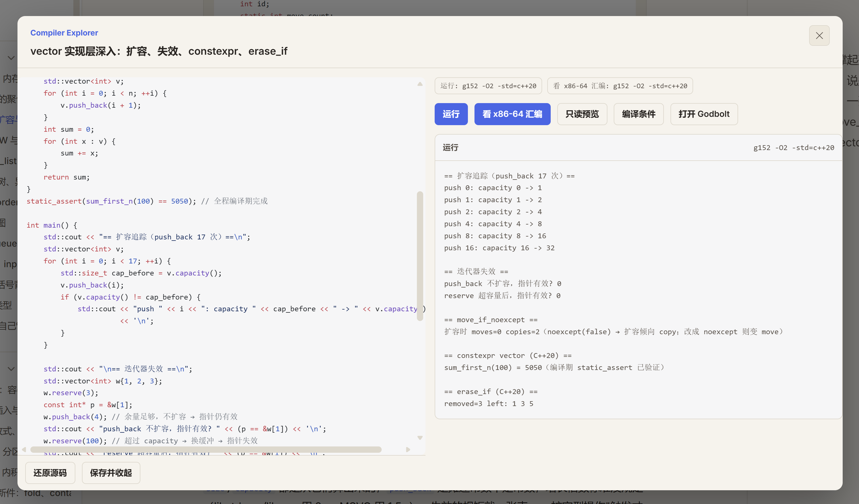Click the '== erase_if (C++20) ==' output heading

(491, 392)
